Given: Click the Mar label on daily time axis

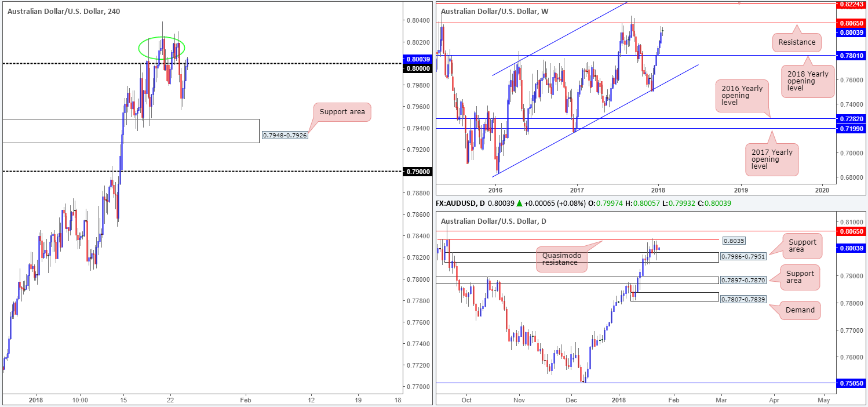Looking at the screenshot, I should [721, 400].
